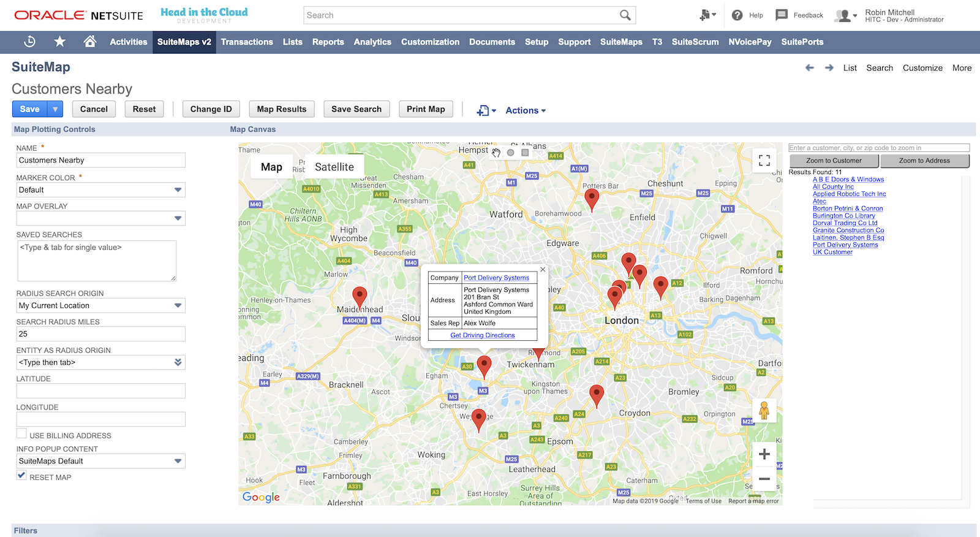Click the map marker near Potters Bar

592,200
